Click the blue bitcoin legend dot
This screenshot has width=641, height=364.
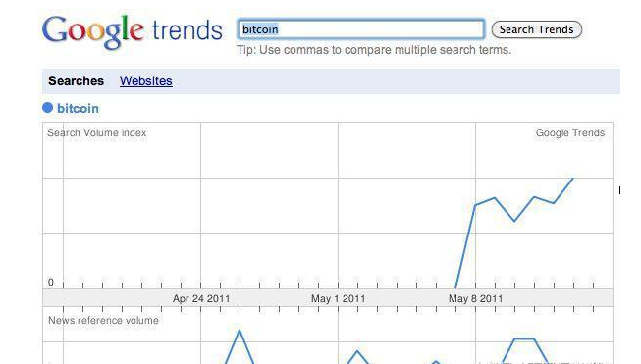48,108
